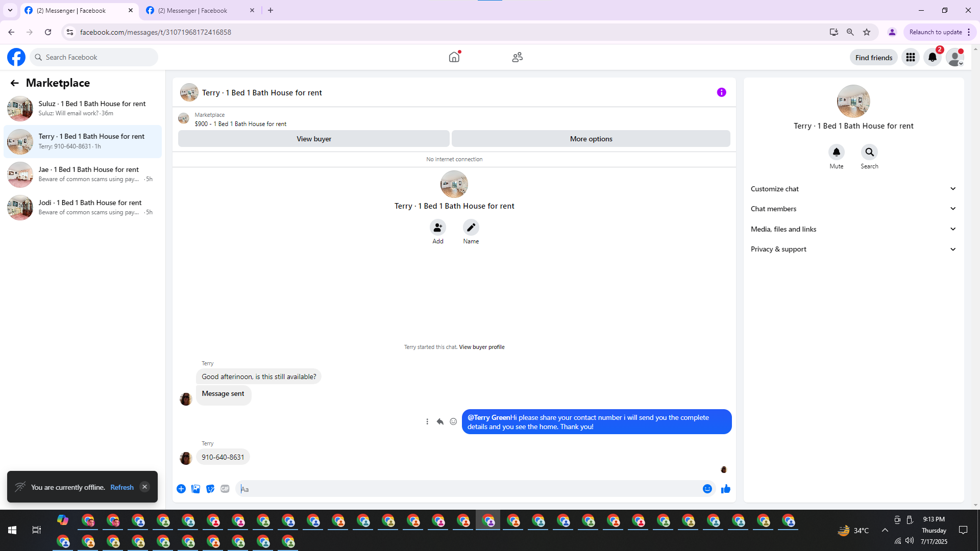Click Relaunch to update
Screen dimensions: 980x551
click(940, 32)
